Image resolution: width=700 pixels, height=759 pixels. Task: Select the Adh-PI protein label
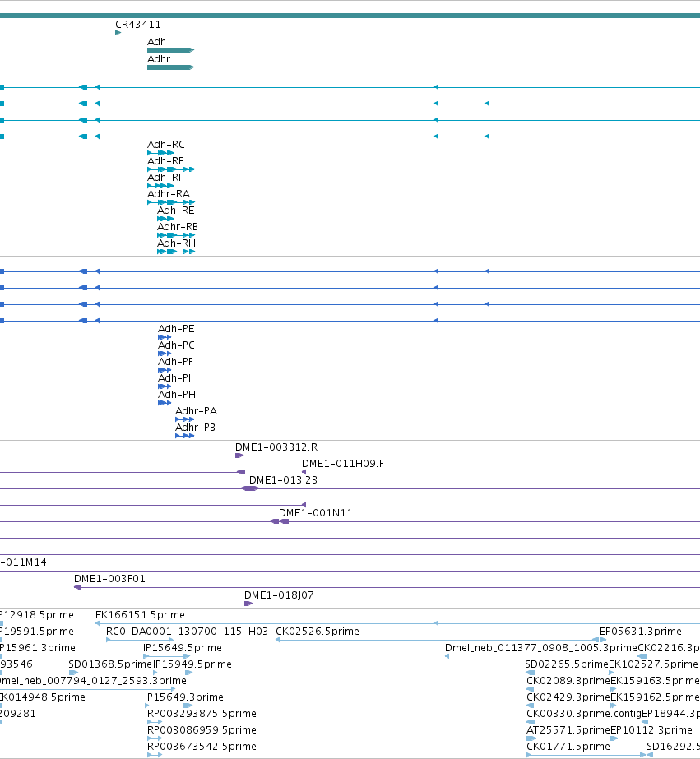tap(174, 378)
